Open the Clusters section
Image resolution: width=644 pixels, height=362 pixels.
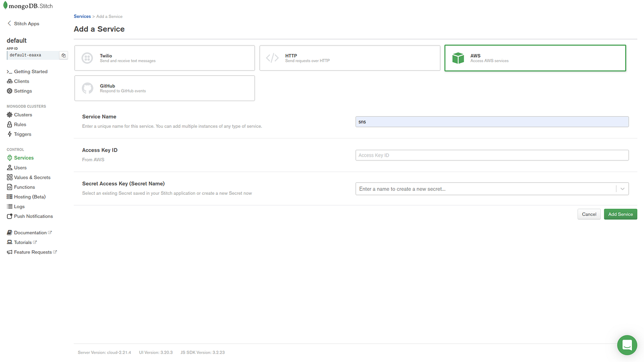[x=23, y=114]
